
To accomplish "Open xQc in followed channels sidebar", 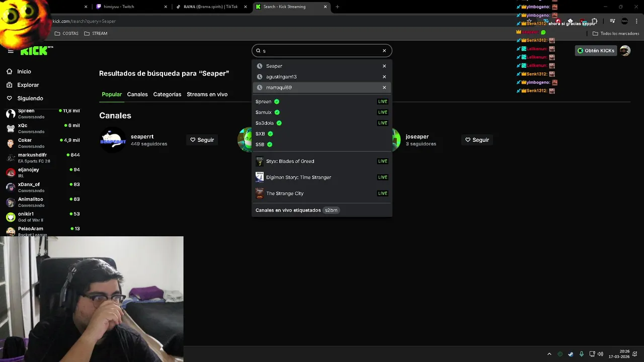I will click(43, 128).
